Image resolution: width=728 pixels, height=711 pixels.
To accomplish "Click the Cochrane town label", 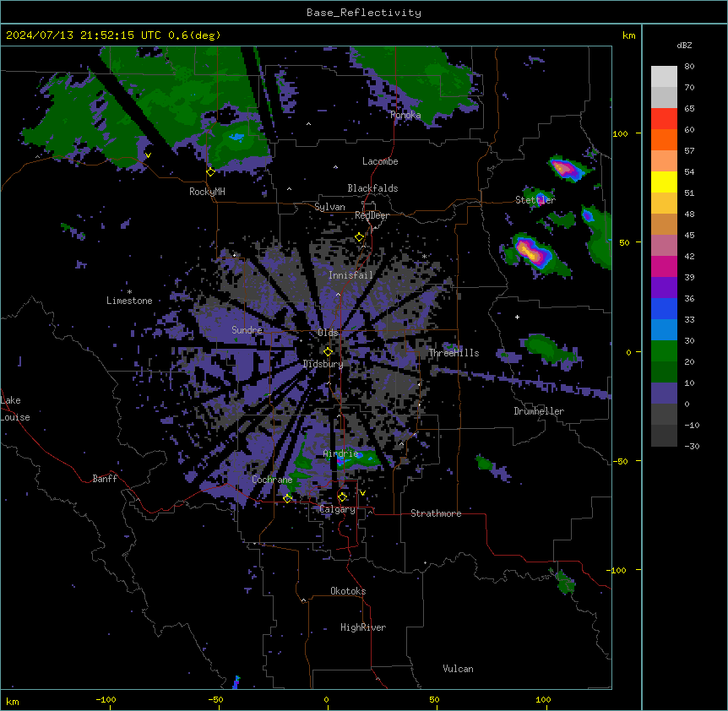I will [272, 480].
